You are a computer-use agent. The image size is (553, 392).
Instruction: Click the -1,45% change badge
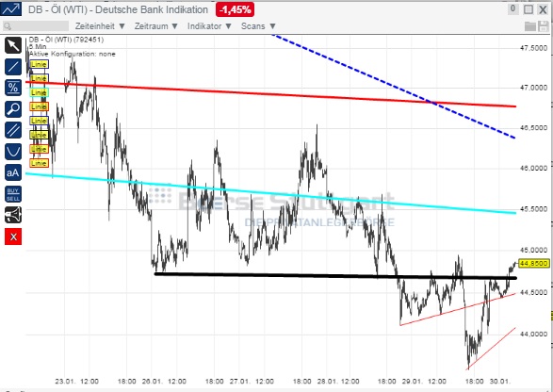[236, 9]
